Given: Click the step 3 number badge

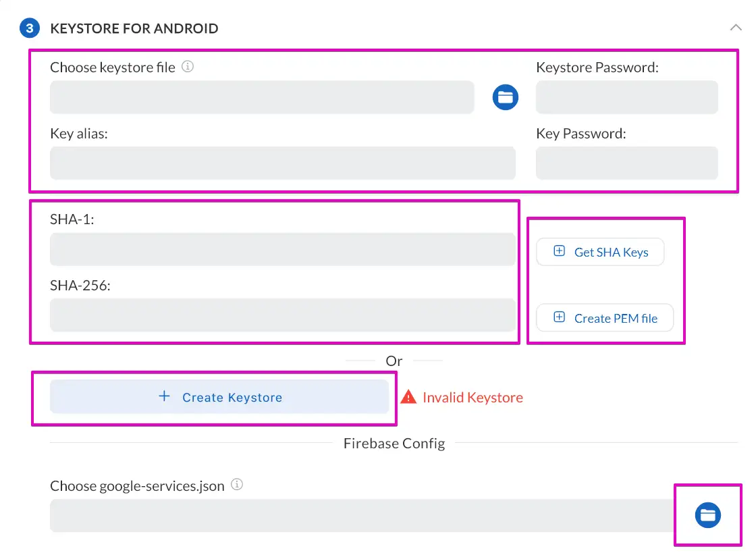Looking at the screenshot, I should coord(29,28).
